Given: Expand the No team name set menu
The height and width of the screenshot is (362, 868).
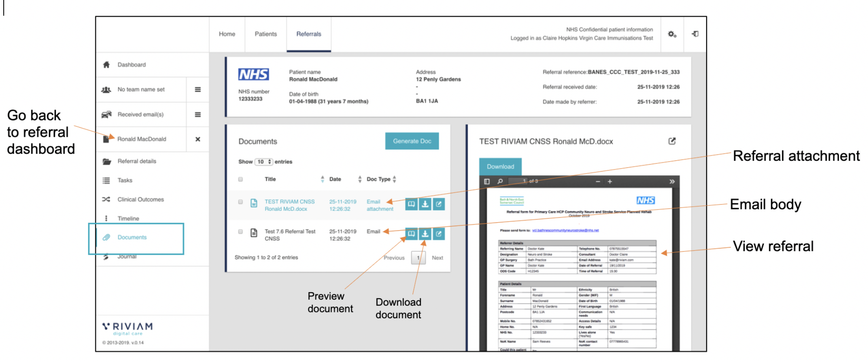Looking at the screenshot, I should 198,90.
